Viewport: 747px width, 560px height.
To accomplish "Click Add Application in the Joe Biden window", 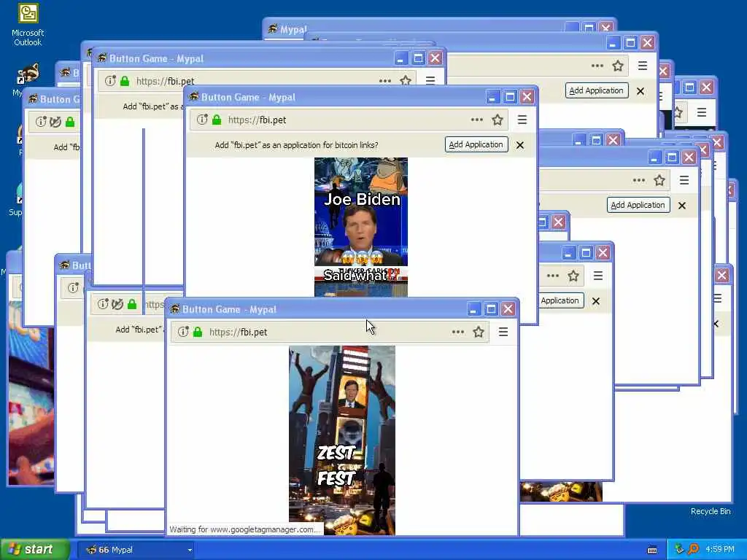I will pos(476,145).
